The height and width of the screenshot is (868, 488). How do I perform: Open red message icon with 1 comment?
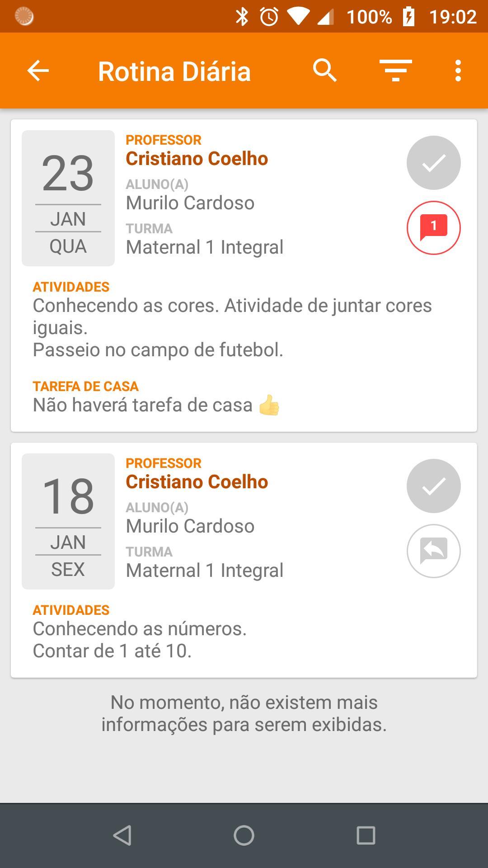[433, 228]
